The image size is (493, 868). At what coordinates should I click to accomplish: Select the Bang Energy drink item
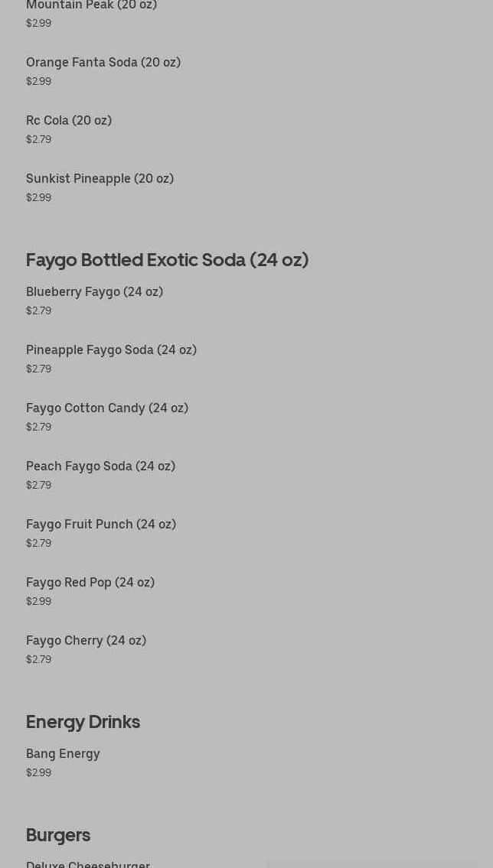pos(63,753)
